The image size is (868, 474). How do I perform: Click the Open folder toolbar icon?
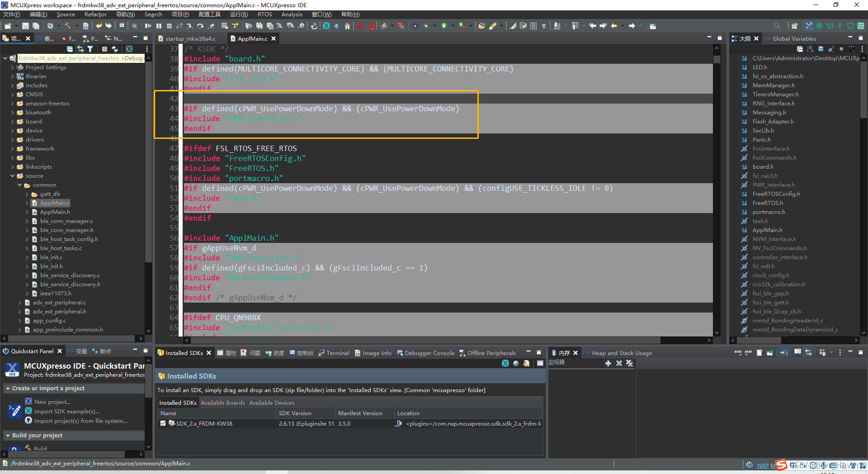tap(482, 26)
